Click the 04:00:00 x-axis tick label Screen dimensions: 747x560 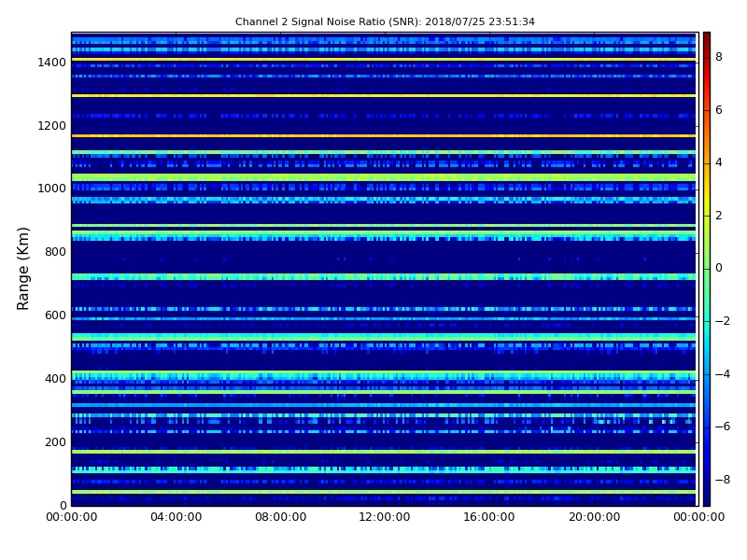[x=176, y=517]
